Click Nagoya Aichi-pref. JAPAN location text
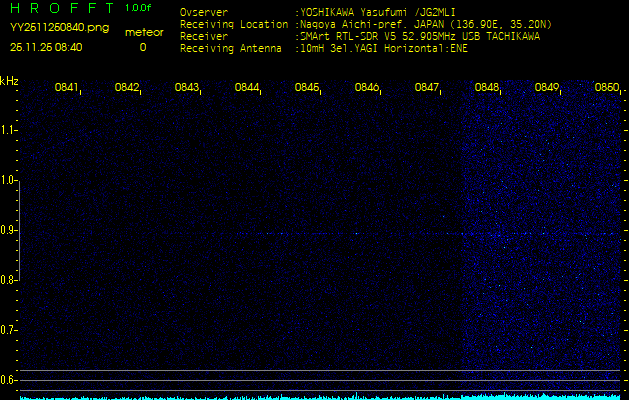This screenshot has width=629, height=400. (424, 24)
